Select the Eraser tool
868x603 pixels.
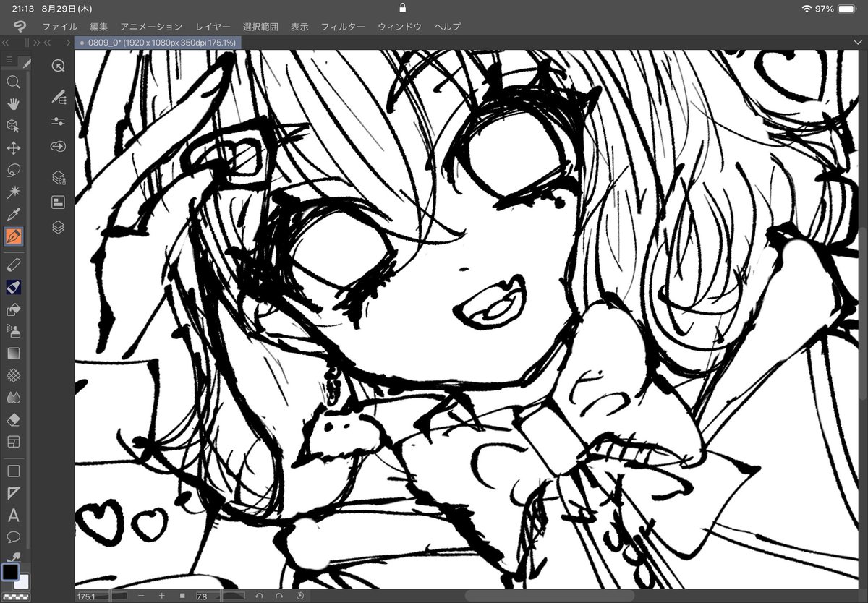13,419
